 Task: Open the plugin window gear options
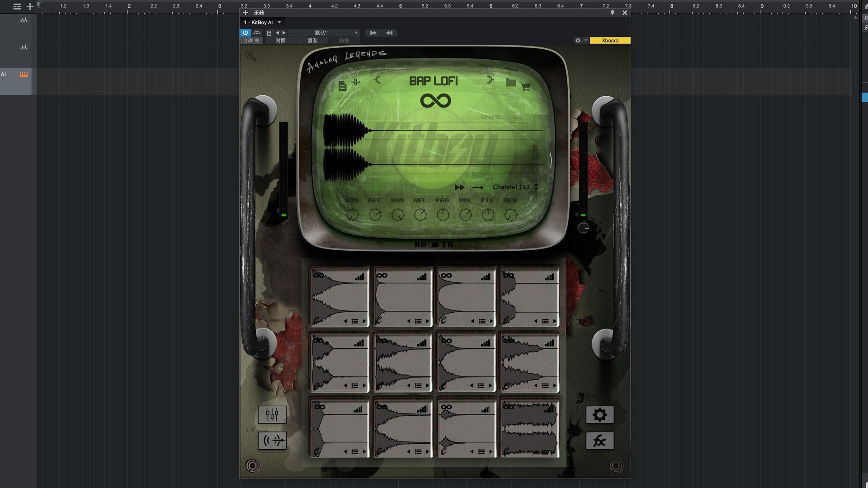578,40
